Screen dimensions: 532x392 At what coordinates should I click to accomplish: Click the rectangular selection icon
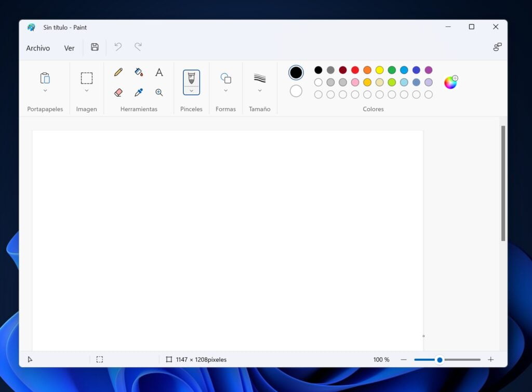(87, 78)
